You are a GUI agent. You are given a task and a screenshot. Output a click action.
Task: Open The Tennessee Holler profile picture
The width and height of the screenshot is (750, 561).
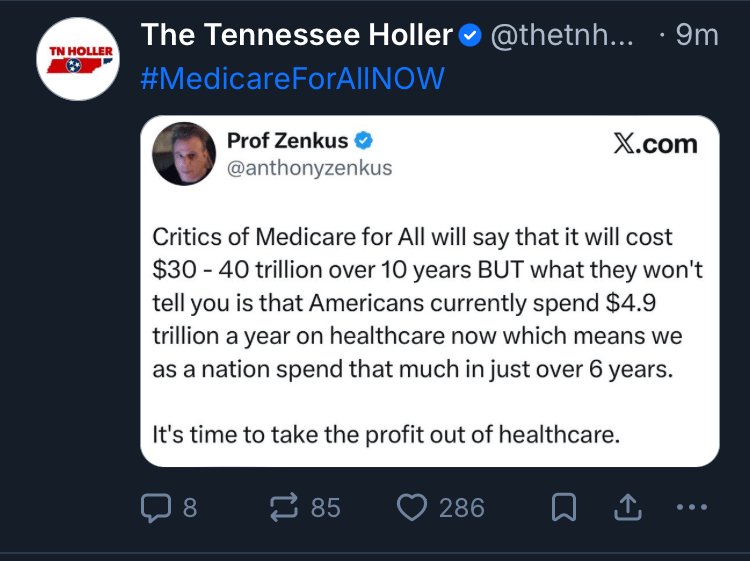77,58
